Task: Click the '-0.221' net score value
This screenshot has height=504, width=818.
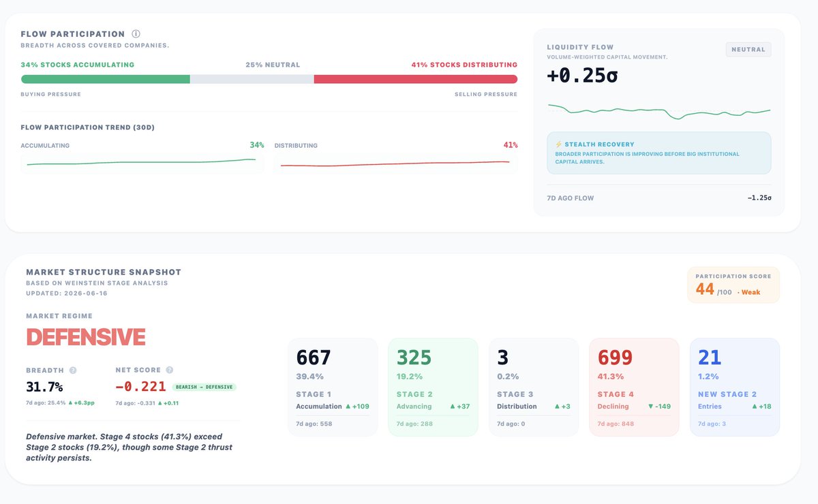Action: coord(141,387)
